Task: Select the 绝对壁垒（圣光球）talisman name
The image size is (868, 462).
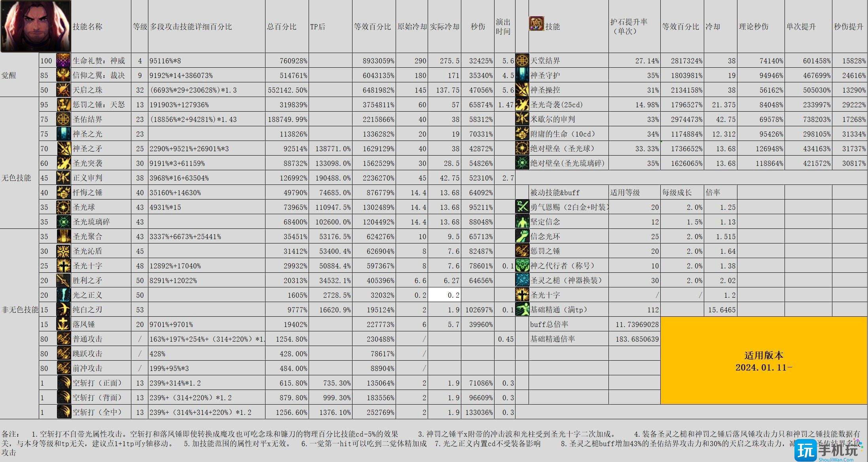Action: [x=563, y=148]
